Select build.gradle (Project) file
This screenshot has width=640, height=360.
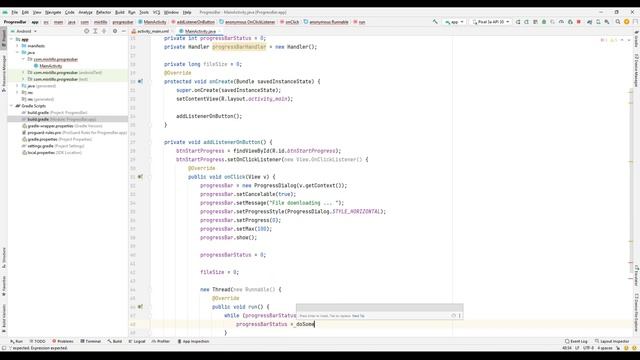pyautogui.click(x=55, y=113)
